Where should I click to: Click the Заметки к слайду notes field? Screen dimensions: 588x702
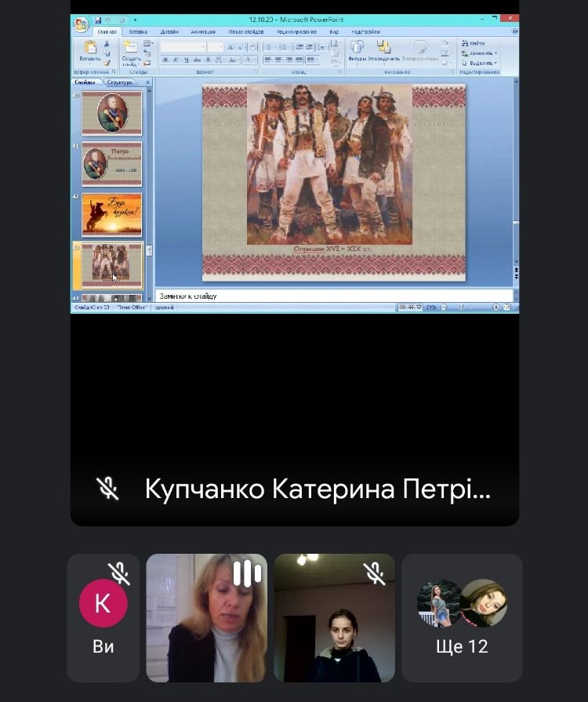pyautogui.click(x=333, y=296)
